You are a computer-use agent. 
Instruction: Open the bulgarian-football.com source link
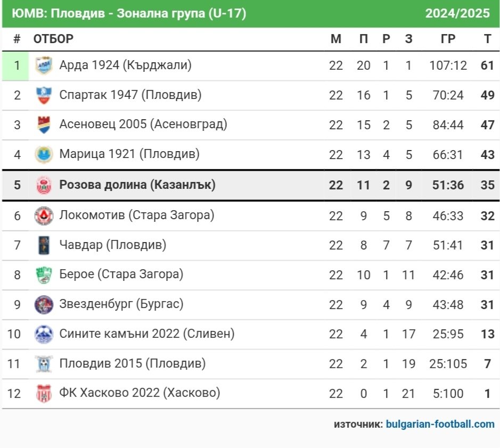(x=440, y=424)
